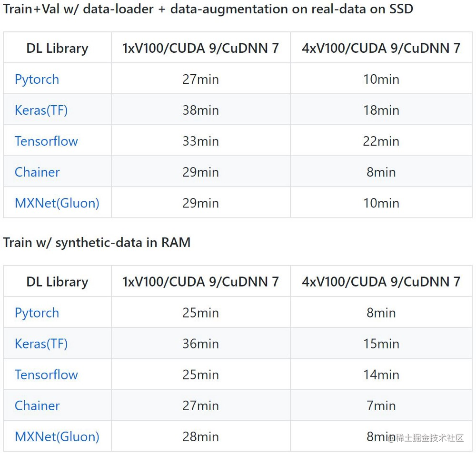Click the 38min Keras(TF) cell
Image resolution: width=476 pixels, height=455 pixels.
[x=201, y=110]
